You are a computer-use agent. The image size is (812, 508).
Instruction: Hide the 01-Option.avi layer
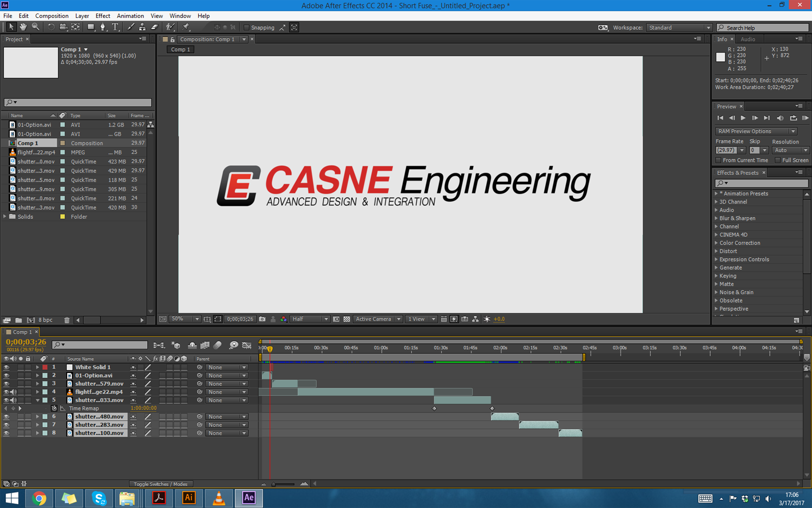tap(6, 375)
